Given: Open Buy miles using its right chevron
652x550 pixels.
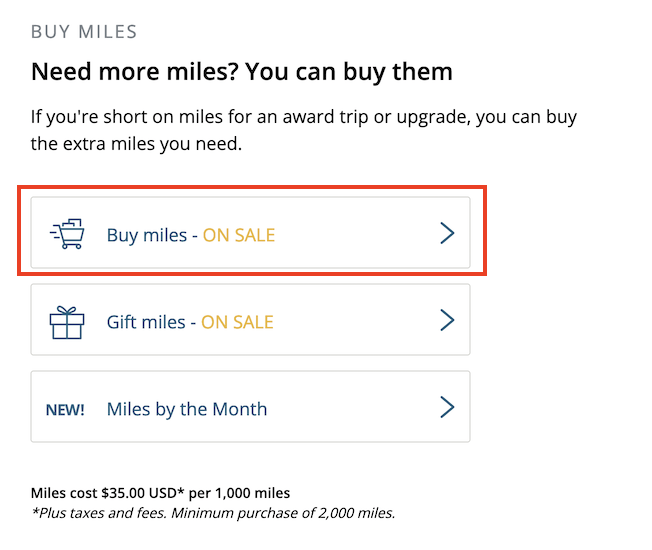Looking at the screenshot, I should pyautogui.click(x=447, y=233).
